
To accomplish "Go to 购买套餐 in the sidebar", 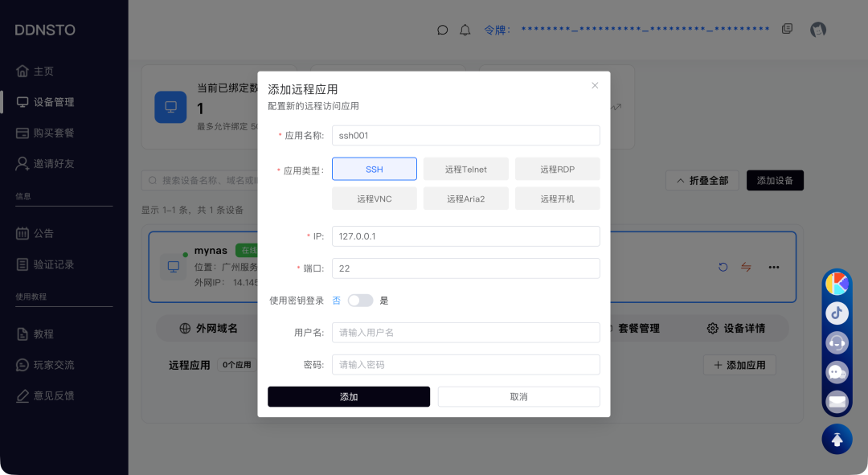I will (x=53, y=133).
